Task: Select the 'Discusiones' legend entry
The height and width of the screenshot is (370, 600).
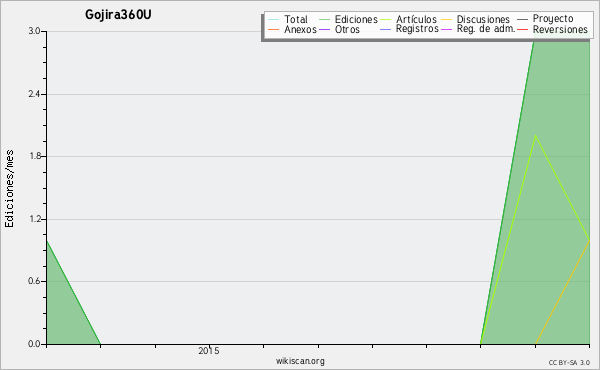Action: point(483,19)
